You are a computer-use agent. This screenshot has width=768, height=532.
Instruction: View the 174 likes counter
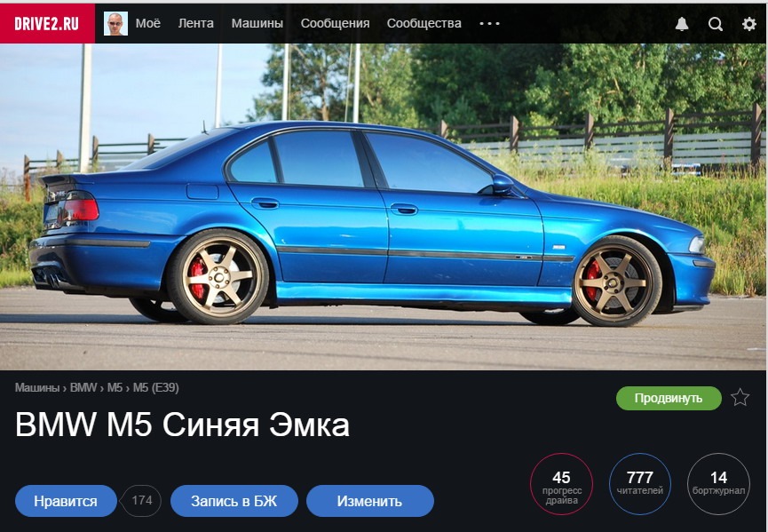click(x=141, y=501)
